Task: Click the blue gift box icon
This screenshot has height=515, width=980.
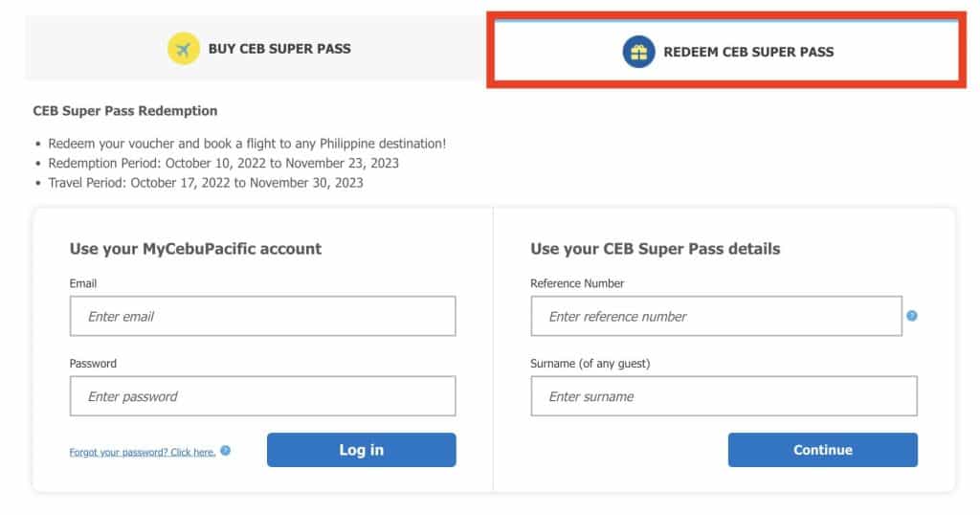Action: (x=638, y=52)
